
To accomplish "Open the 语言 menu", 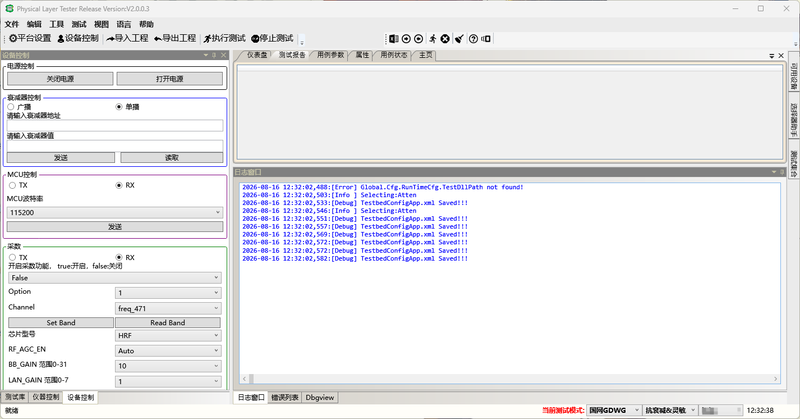I will pyautogui.click(x=124, y=24).
